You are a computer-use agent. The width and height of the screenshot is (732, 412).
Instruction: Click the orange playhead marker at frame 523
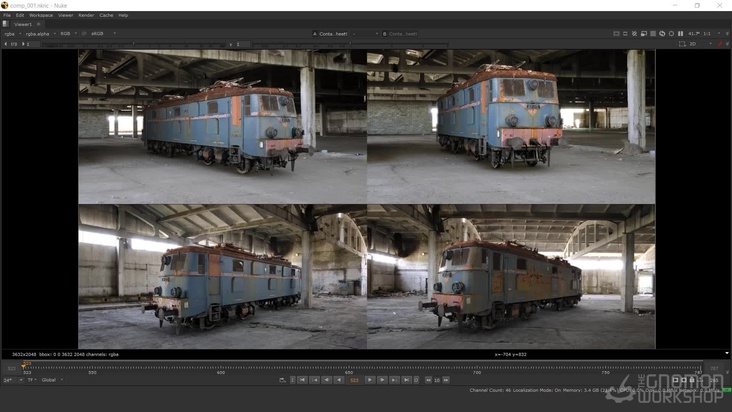(x=24, y=366)
